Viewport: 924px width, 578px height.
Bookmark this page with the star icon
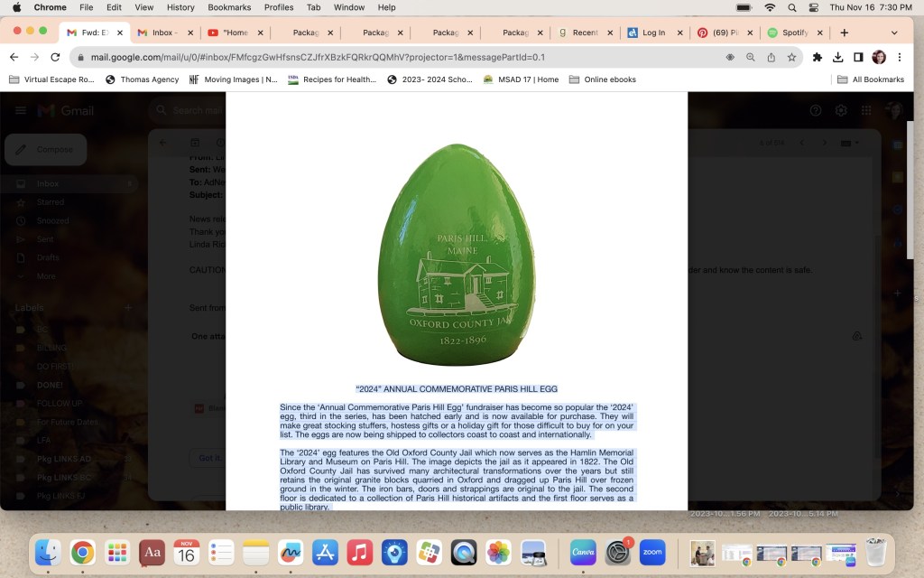[x=791, y=57]
